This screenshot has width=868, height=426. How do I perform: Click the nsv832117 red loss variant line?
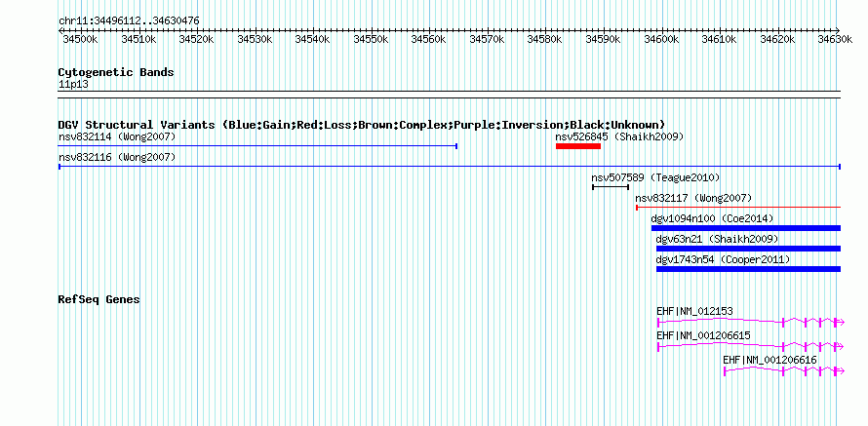(738, 208)
